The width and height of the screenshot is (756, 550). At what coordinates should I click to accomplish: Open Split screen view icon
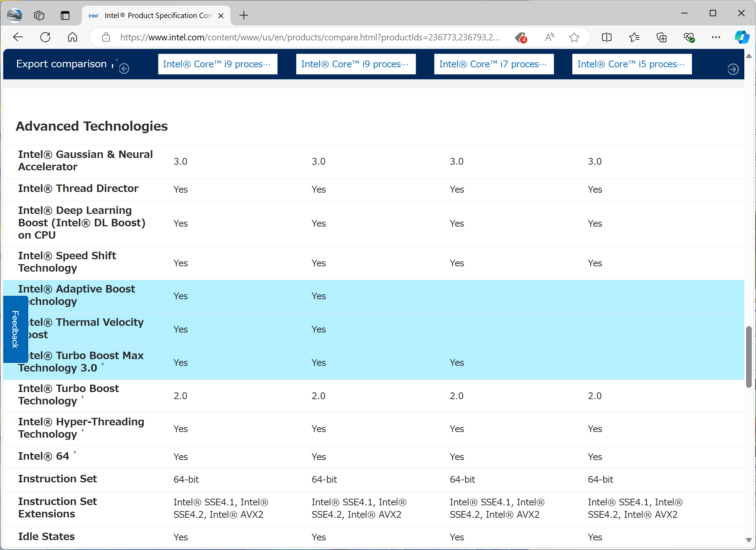click(x=607, y=37)
